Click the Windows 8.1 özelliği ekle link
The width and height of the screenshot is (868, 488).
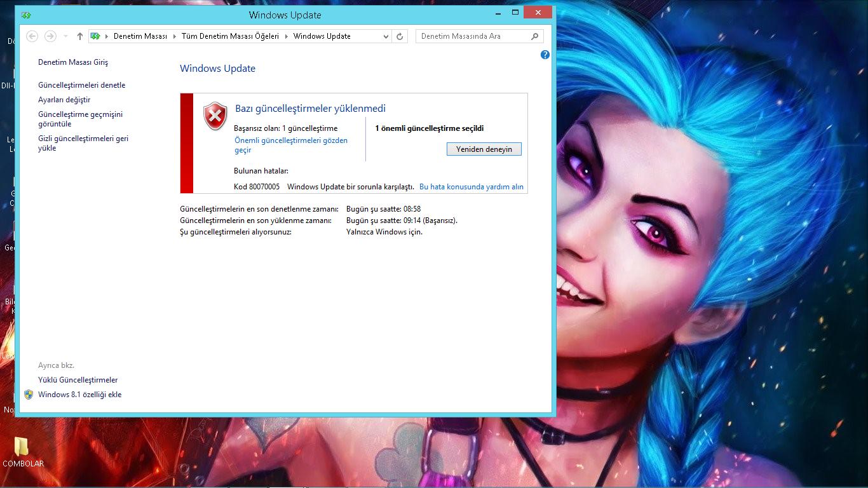pos(79,395)
